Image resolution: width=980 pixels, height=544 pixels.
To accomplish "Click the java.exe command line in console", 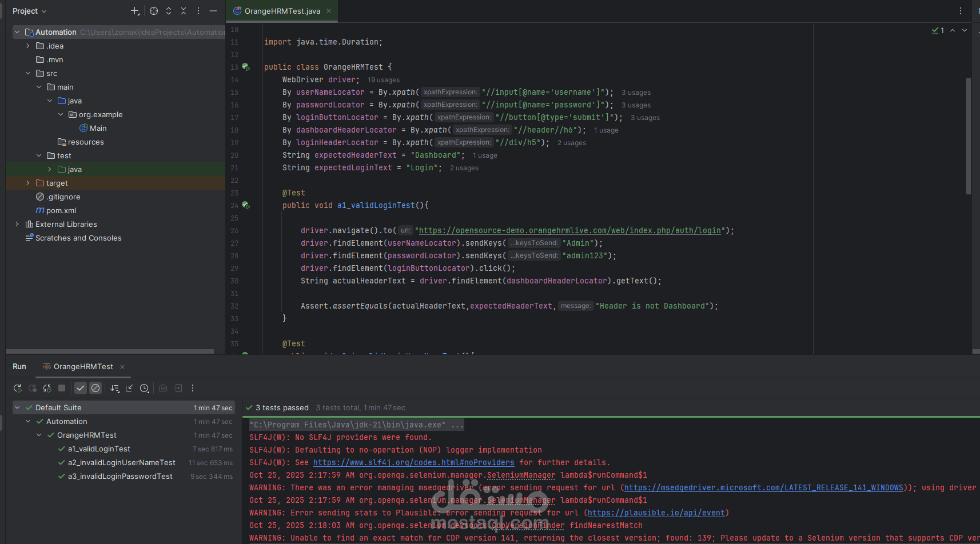I will tap(357, 425).
